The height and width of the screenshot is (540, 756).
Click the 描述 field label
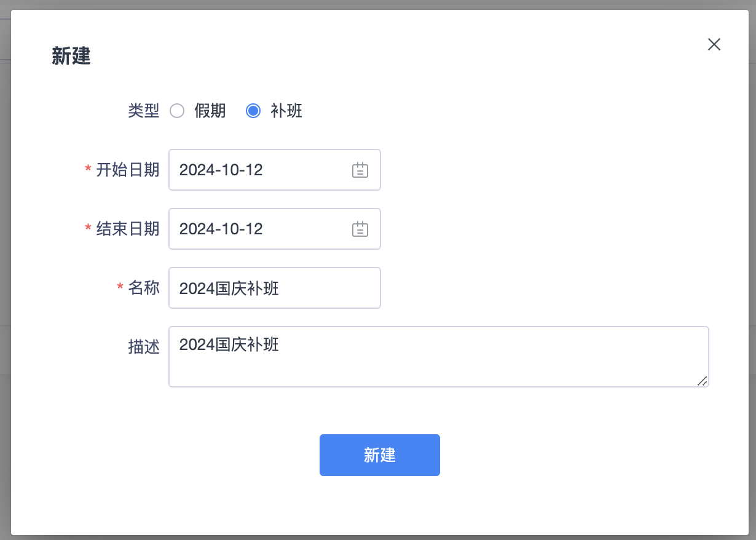(x=144, y=347)
